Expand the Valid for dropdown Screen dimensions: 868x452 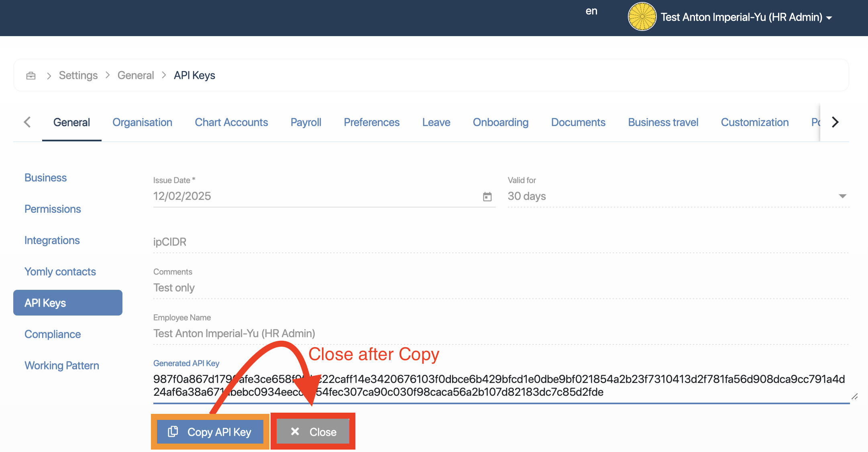[842, 196]
